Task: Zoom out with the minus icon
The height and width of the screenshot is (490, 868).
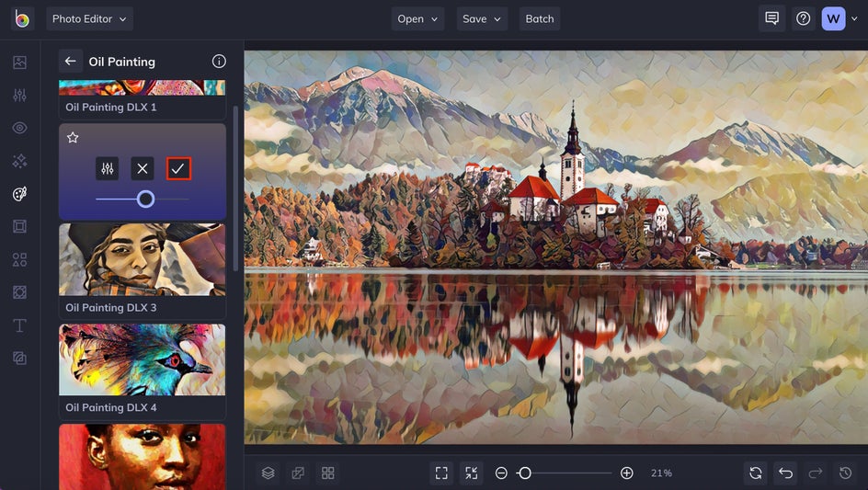Action: [x=501, y=473]
